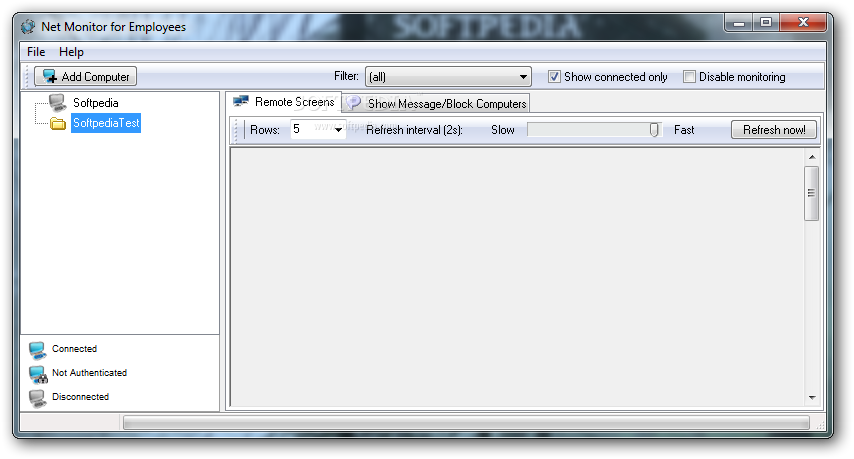
Task: Click the bottom horizontal progress bar
Action: click(466, 423)
